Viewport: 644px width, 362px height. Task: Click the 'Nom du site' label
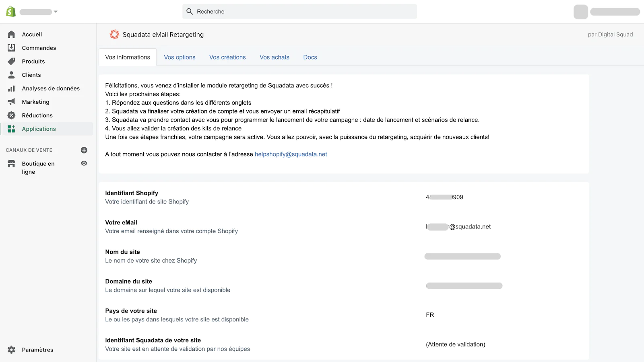pos(122,252)
